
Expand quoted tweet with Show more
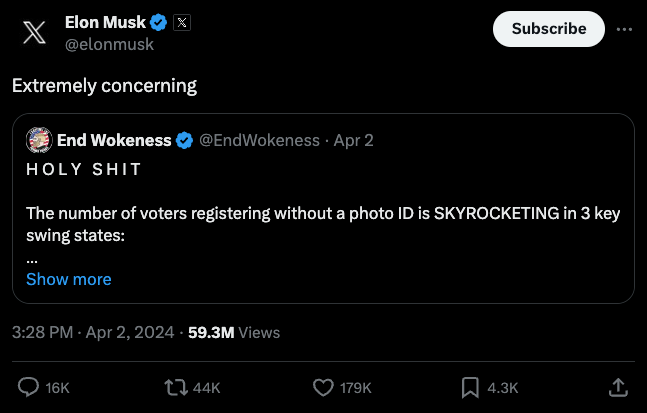pos(69,279)
